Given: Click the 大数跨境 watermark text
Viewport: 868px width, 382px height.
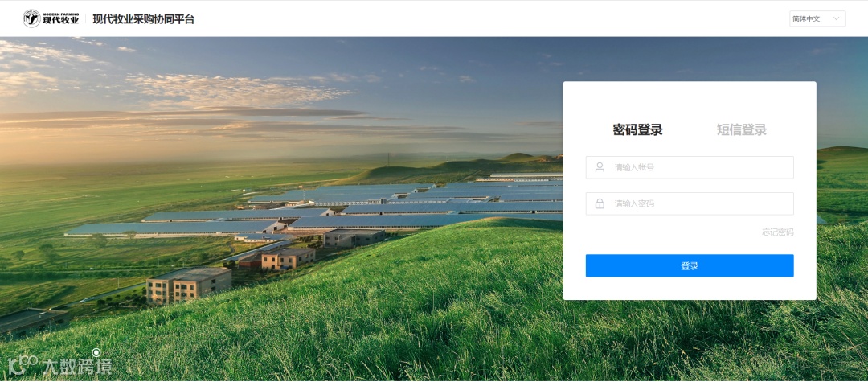Looking at the screenshot, I should [x=77, y=366].
